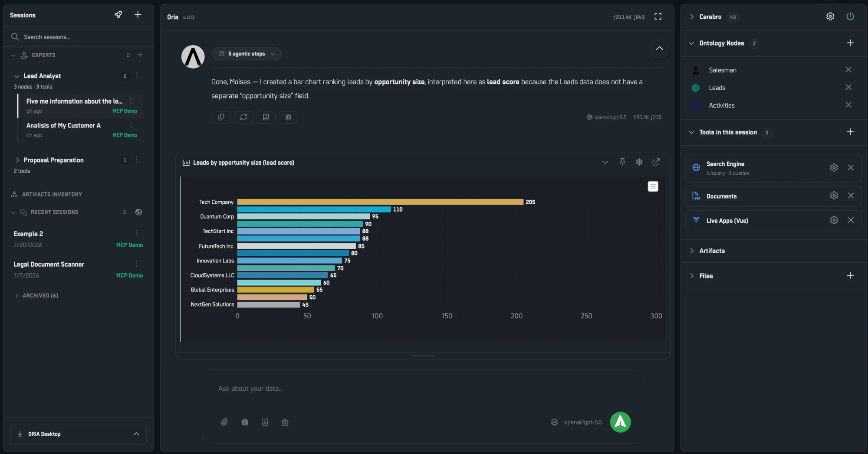
Task: Open the Example 2 recent session
Action: [78, 239]
